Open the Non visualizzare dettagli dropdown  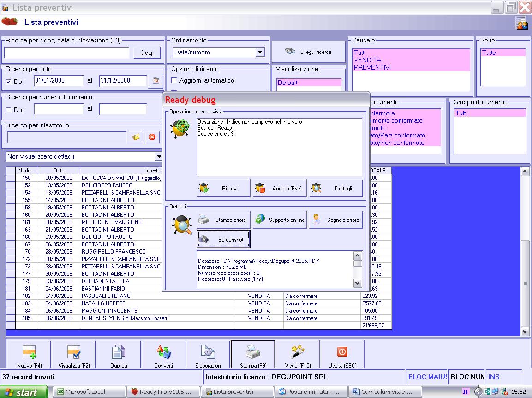click(159, 157)
